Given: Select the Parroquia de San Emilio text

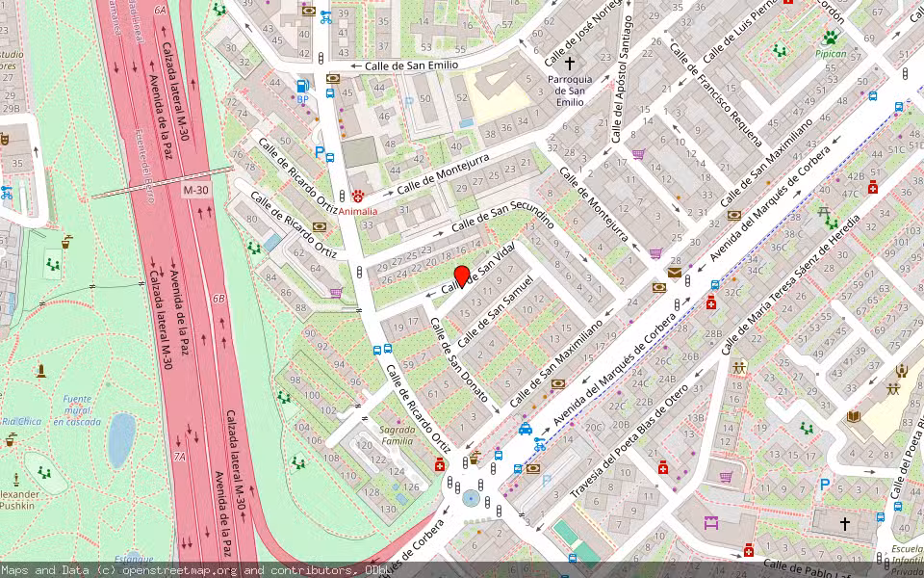Looking at the screenshot, I should (569, 91).
